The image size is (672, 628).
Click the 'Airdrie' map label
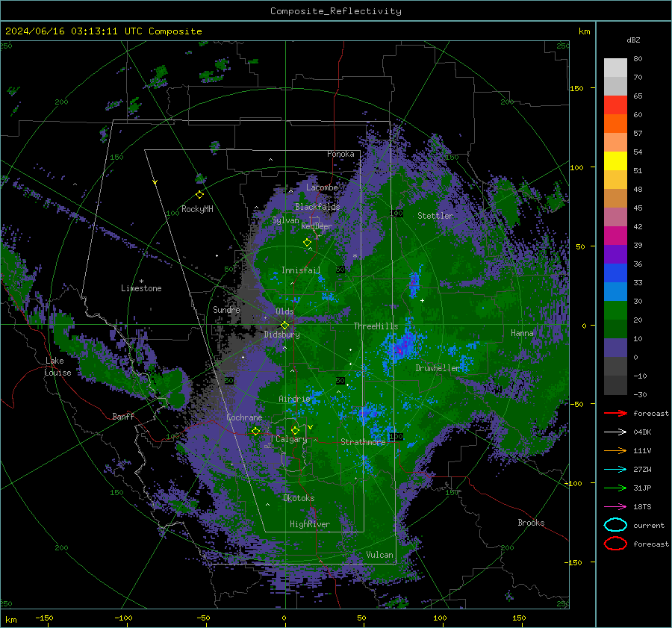click(x=294, y=399)
